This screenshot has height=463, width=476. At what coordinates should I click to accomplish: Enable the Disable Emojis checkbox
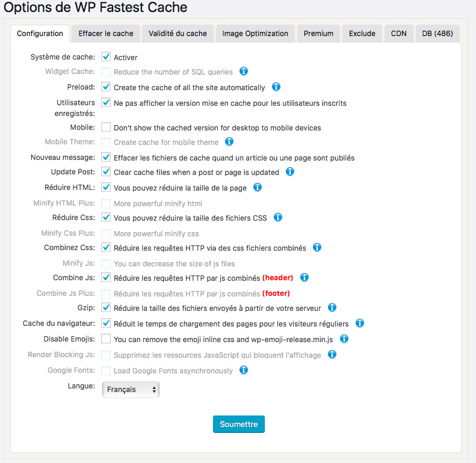106,339
